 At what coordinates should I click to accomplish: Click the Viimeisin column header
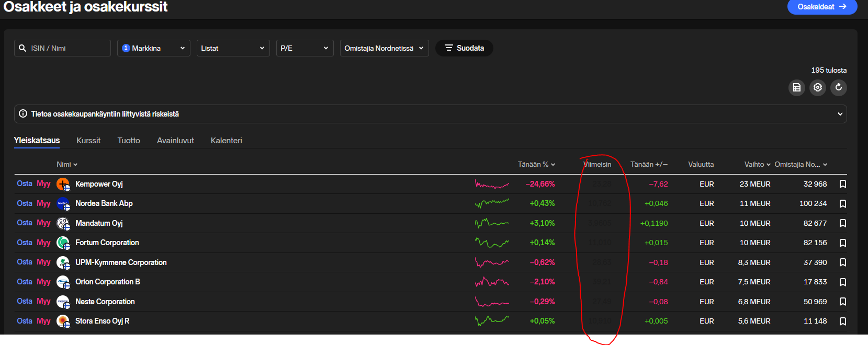pyautogui.click(x=597, y=164)
